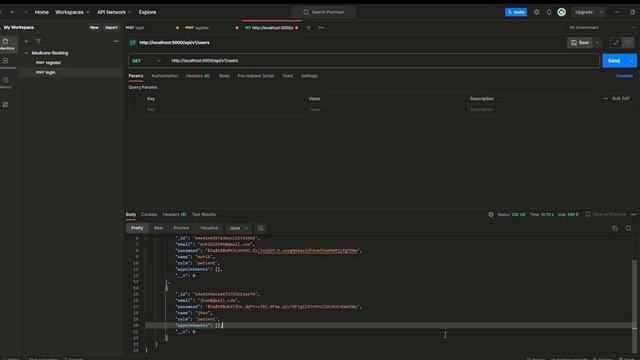640x360 pixels.
Task: Open the Cookies link under Send
Action: 624,76
